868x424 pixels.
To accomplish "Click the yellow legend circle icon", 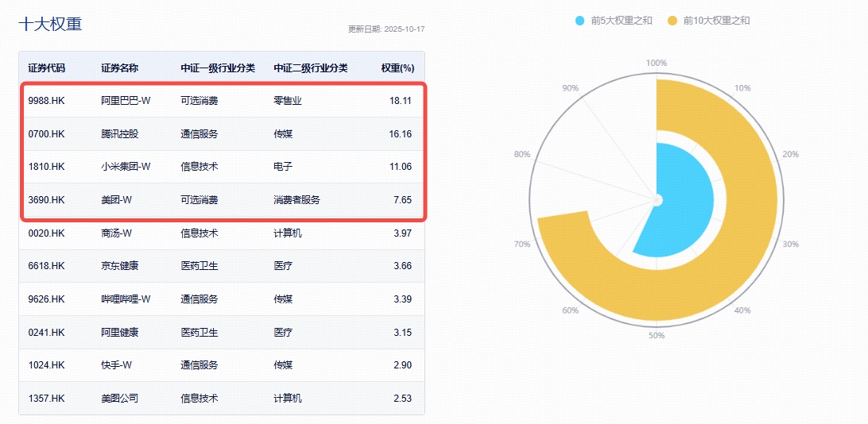I will tap(672, 21).
